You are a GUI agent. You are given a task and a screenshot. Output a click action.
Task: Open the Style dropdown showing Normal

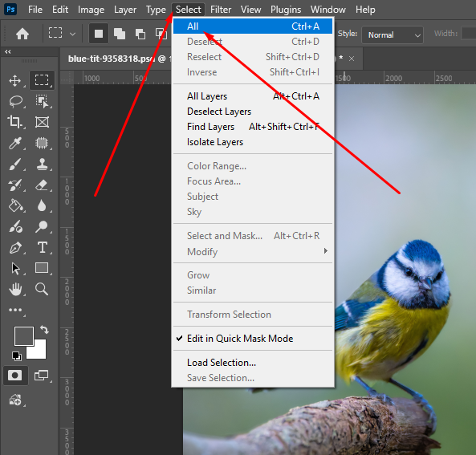(x=393, y=35)
